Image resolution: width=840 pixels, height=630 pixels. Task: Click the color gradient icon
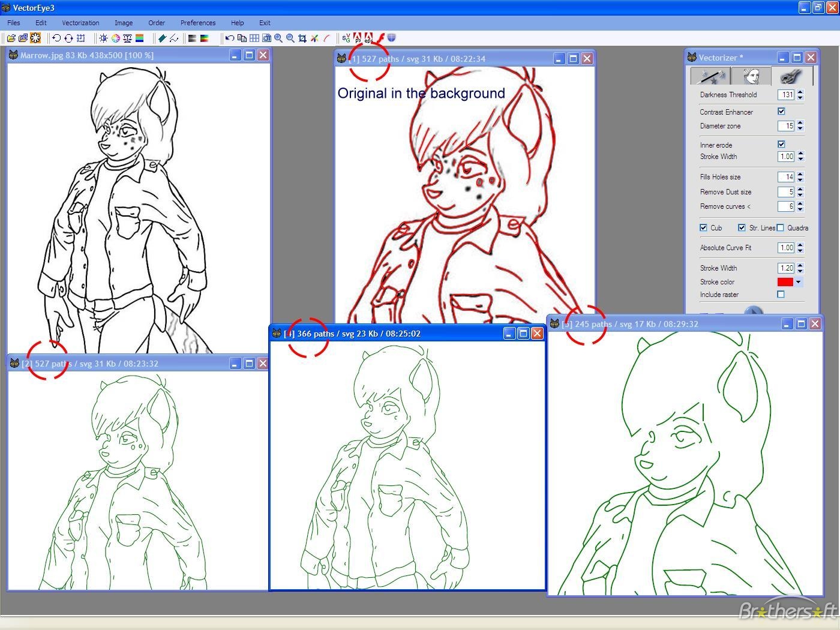[x=204, y=38]
